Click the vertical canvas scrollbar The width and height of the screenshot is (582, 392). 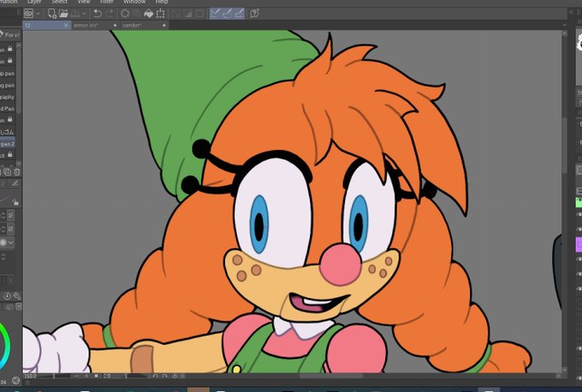coord(565,146)
